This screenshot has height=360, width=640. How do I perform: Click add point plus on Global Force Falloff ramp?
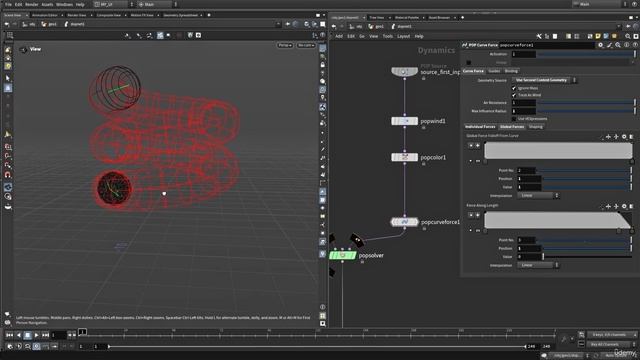click(478, 146)
